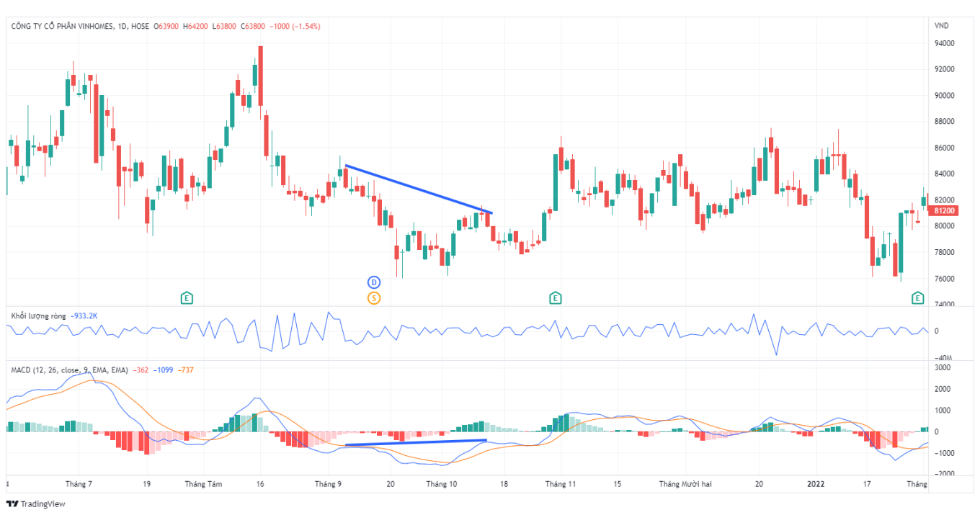The image size is (980, 515).
Task: Click the 94000 price axis label
Action: tap(945, 43)
